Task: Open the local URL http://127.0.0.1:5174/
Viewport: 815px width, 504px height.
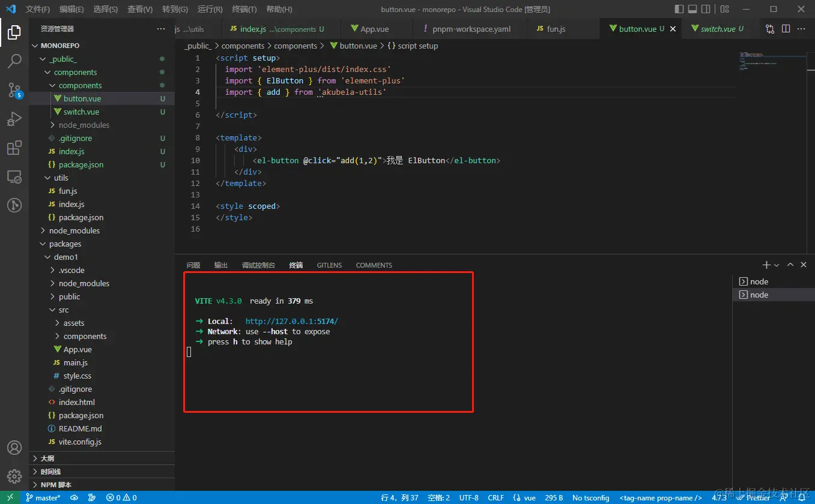Action: pyautogui.click(x=291, y=321)
